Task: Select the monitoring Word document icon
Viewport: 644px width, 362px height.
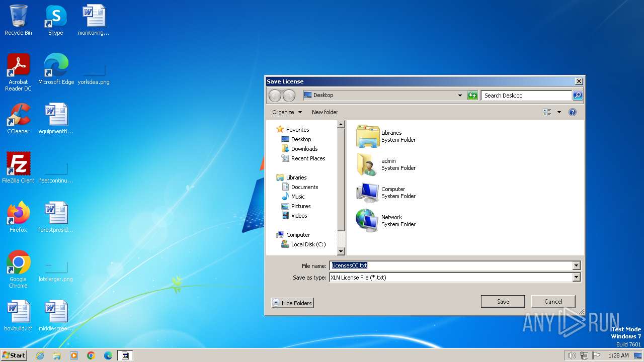Action: pyautogui.click(x=94, y=20)
